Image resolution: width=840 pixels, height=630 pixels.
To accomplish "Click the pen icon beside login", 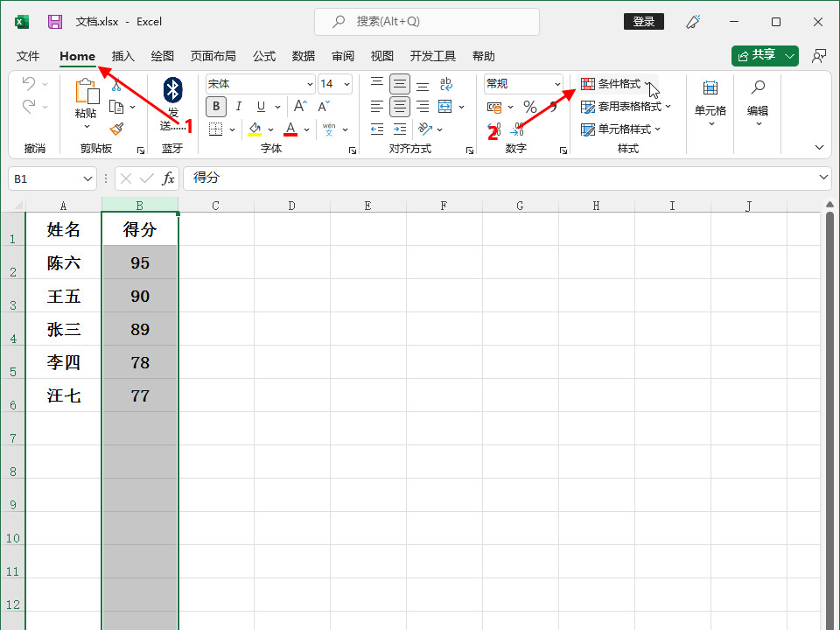I will click(693, 22).
